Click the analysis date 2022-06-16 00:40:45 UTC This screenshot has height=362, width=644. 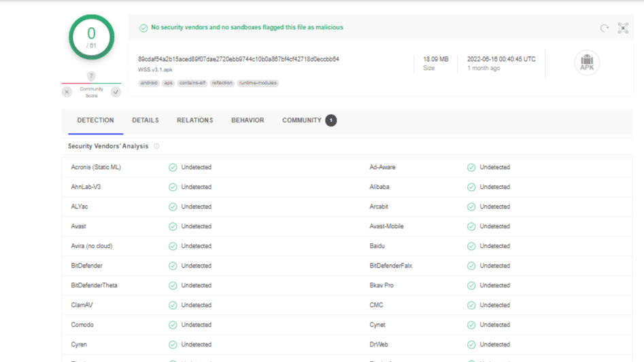[x=501, y=59]
